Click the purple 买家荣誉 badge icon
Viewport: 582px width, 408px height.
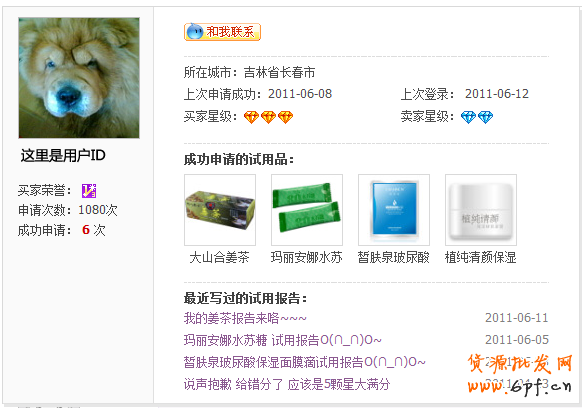(x=89, y=191)
